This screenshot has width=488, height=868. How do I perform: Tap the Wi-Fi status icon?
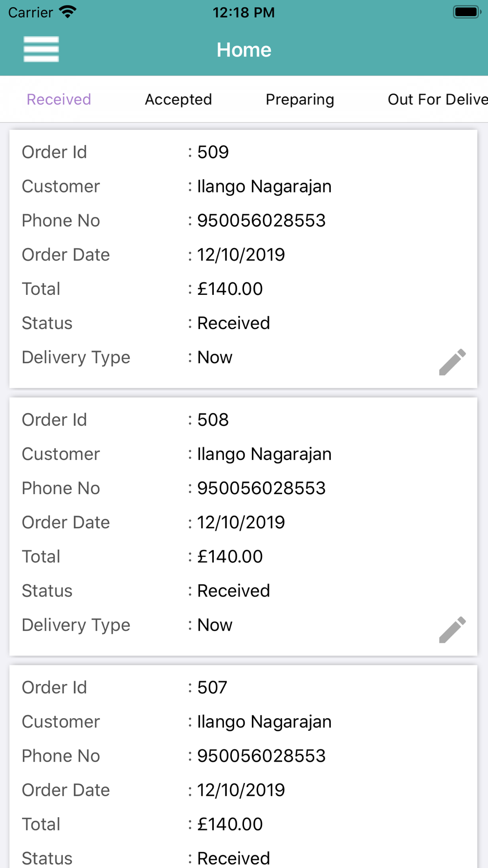pyautogui.click(x=67, y=12)
